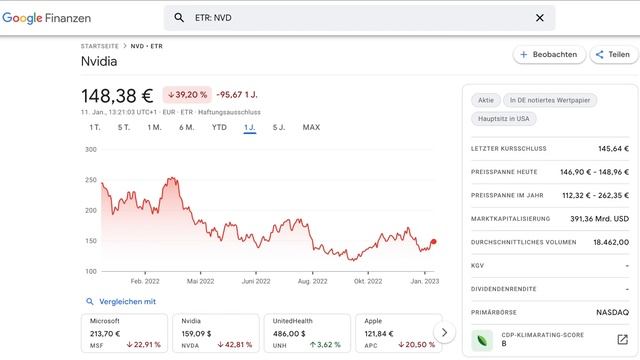This screenshot has height=360, width=640.
Task: Click the CDP-Klimarating-Score label
Action: click(542, 335)
